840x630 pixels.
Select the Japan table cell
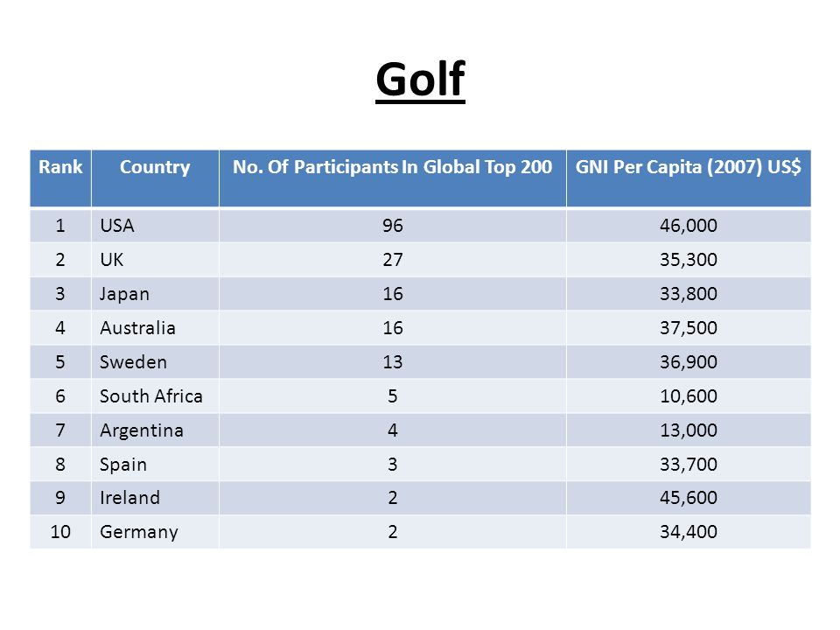click(x=155, y=294)
